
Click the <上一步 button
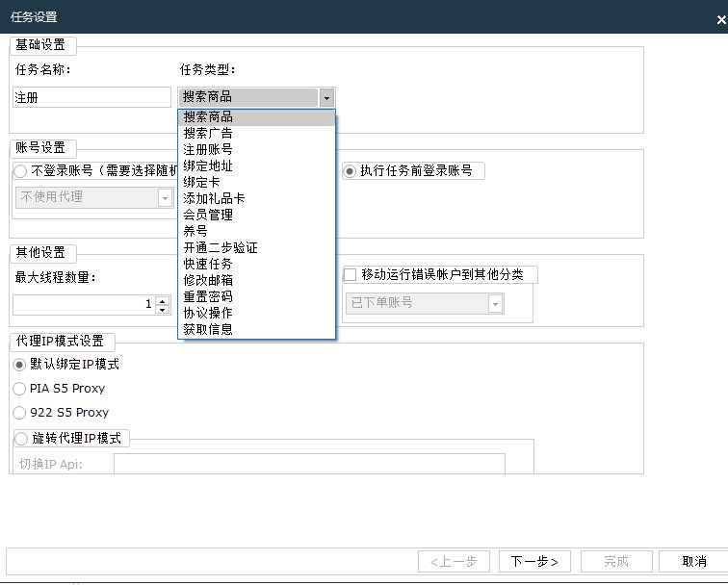[455, 562]
